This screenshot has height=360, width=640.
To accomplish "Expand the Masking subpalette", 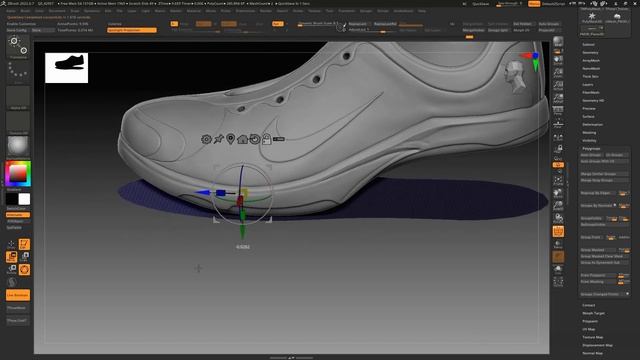I will coord(589,133).
